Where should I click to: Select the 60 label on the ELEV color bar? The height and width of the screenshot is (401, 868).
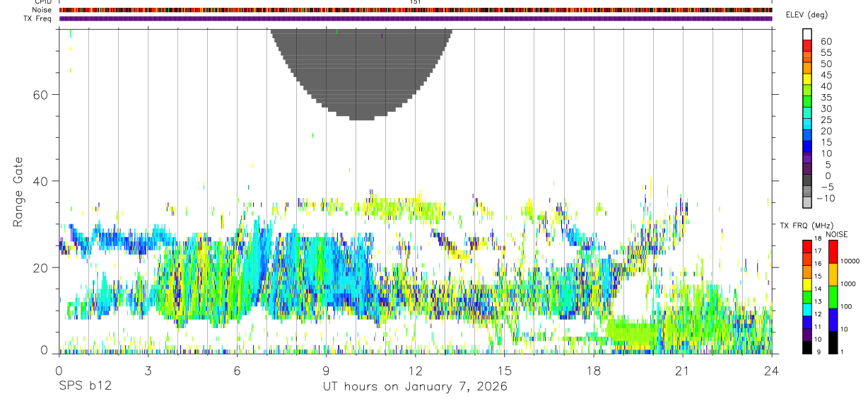click(x=826, y=41)
